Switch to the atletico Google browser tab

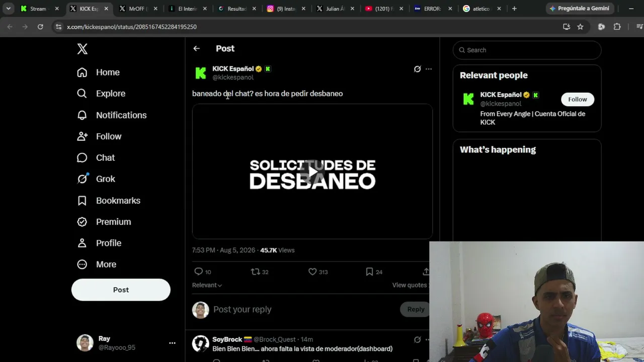coord(481,9)
